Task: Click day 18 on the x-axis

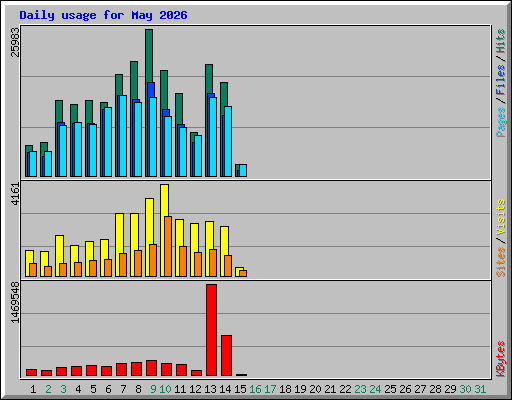Action: click(285, 389)
